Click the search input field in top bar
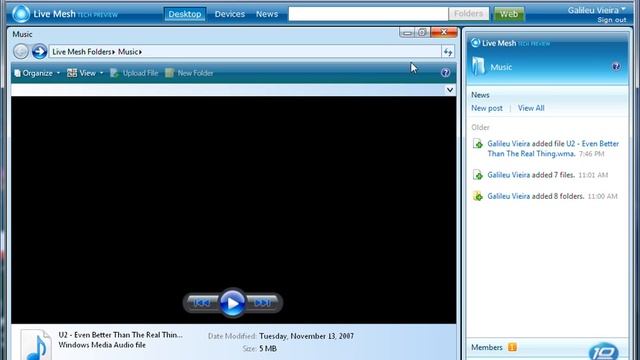The height and width of the screenshot is (360, 640). pyautogui.click(x=368, y=14)
